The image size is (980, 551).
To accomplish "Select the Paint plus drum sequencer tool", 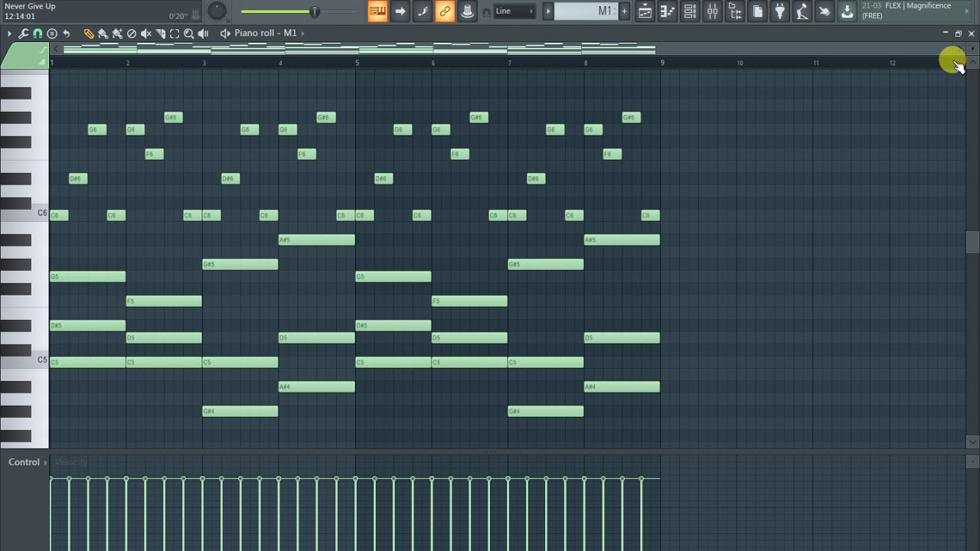I will (117, 34).
